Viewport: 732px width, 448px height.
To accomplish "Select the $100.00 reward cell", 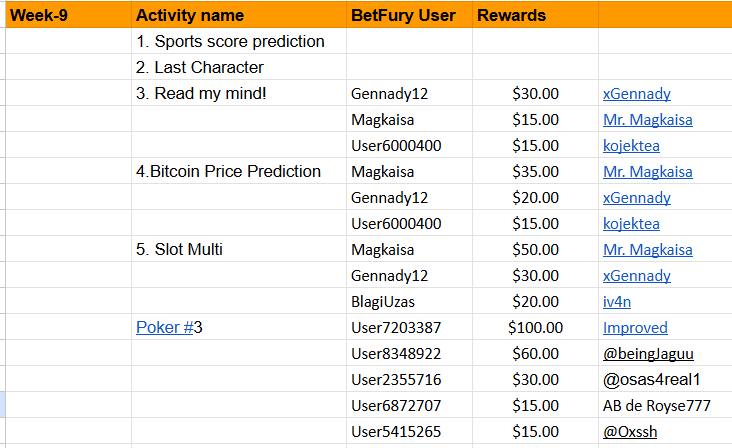I will click(x=535, y=327).
